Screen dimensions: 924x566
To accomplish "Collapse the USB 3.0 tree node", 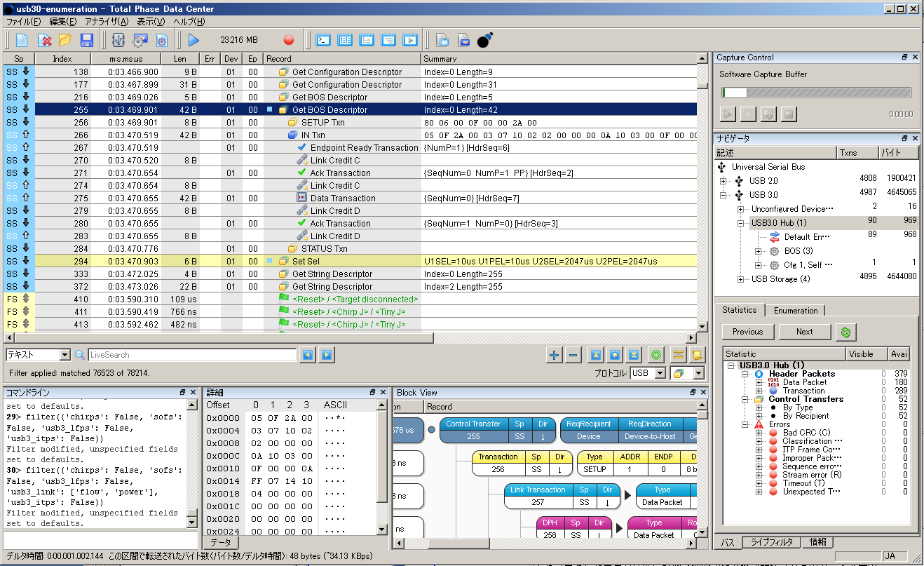I will point(723,195).
